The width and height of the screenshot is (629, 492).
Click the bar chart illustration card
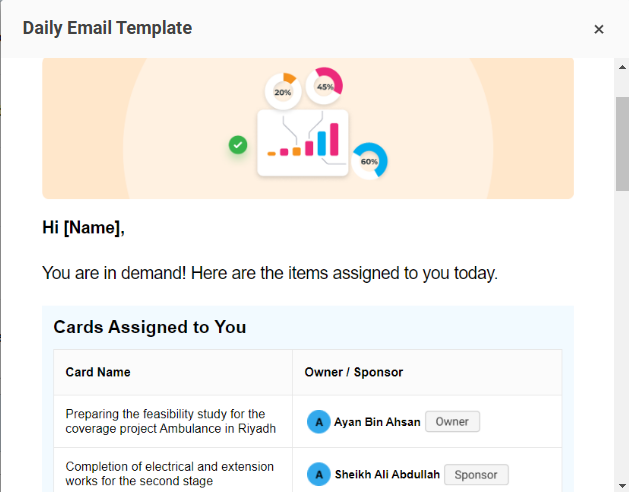point(302,143)
